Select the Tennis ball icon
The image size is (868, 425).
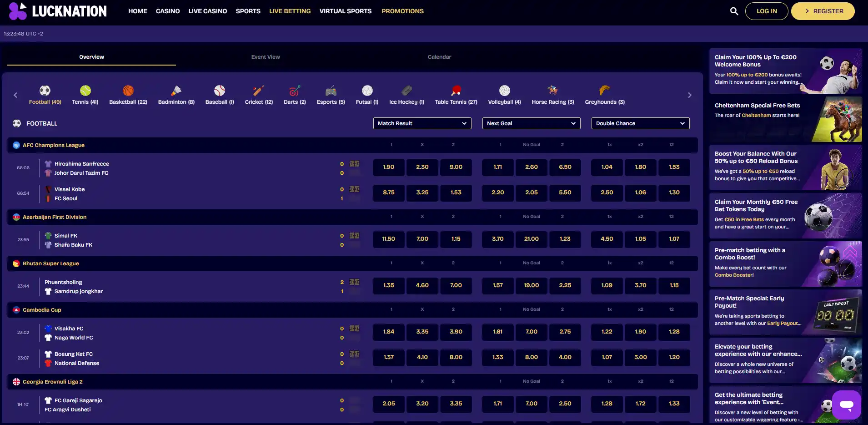coord(85,91)
